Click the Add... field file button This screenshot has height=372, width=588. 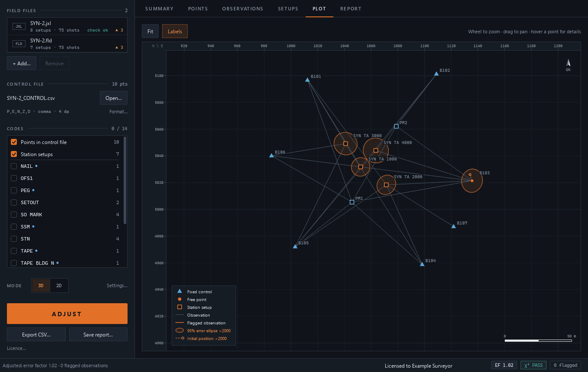tap(22, 63)
